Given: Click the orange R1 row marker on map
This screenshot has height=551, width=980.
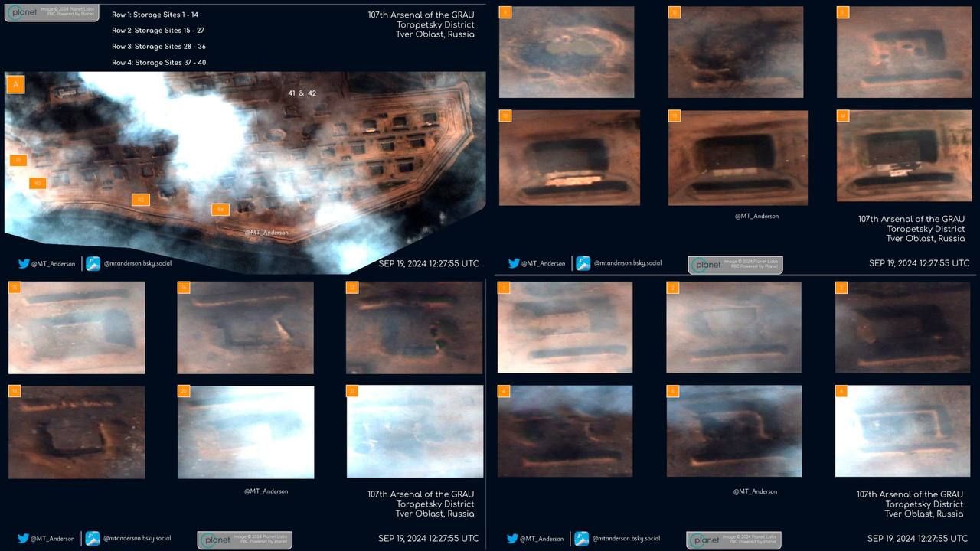Looking at the screenshot, I should coord(18,160).
